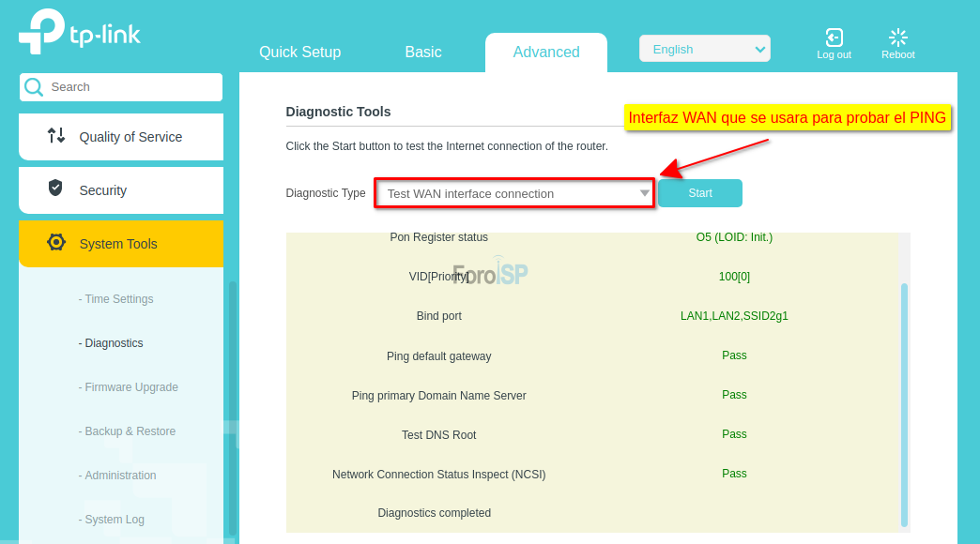This screenshot has width=980, height=544.
Task: Collapse the System Tools menu section
Action: (x=120, y=244)
